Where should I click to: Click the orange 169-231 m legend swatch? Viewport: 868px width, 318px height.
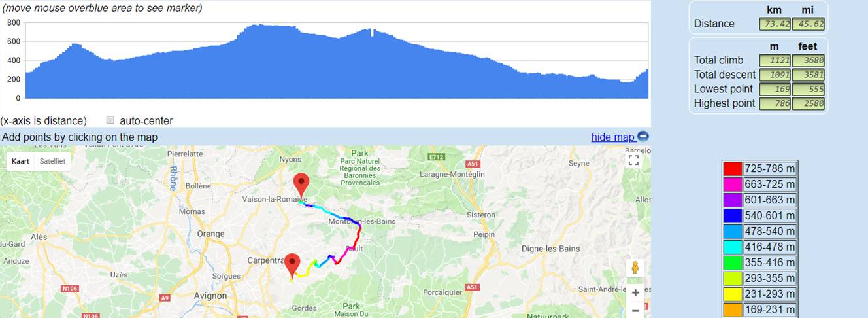click(732, 310)
